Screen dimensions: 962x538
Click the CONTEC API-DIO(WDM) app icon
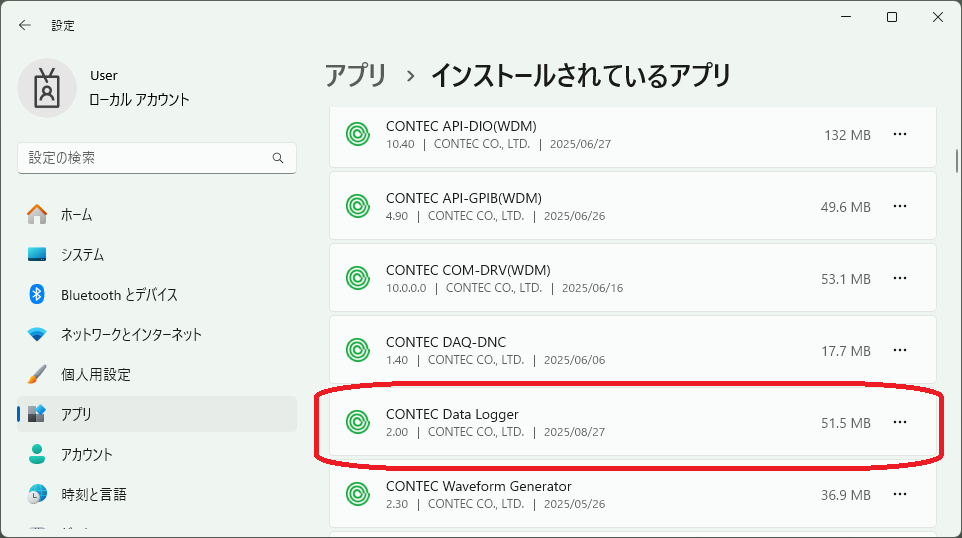357,134
